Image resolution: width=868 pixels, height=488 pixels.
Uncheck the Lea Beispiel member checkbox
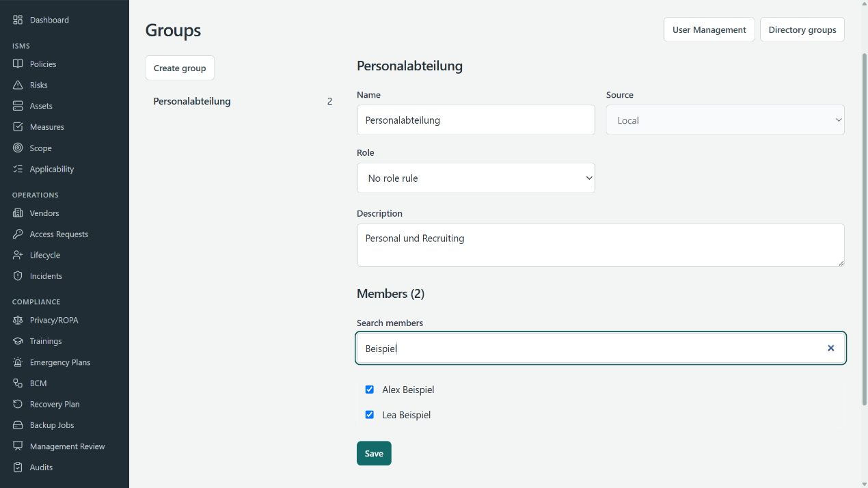click(370, 415)
